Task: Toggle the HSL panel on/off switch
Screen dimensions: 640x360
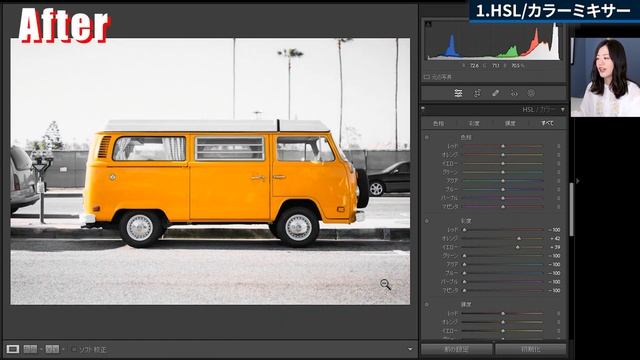Action: tap(423, 109)
